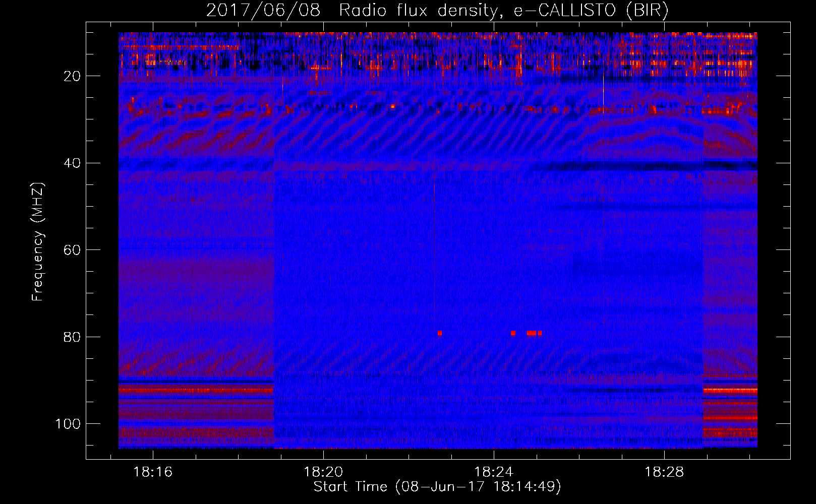Click the 18:24 time tick label
Image resolution: width=816 pixels, height=504 pixels.
[494, 472]
